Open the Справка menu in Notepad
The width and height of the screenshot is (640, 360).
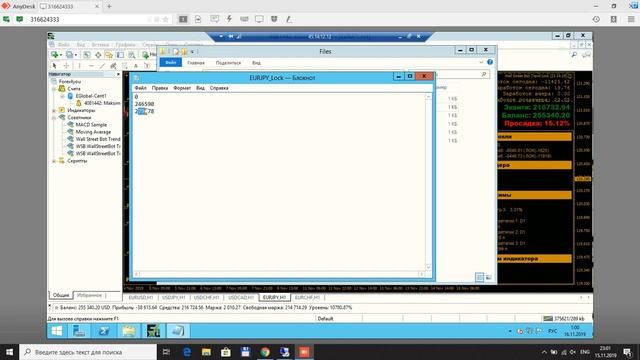point(219,88)
